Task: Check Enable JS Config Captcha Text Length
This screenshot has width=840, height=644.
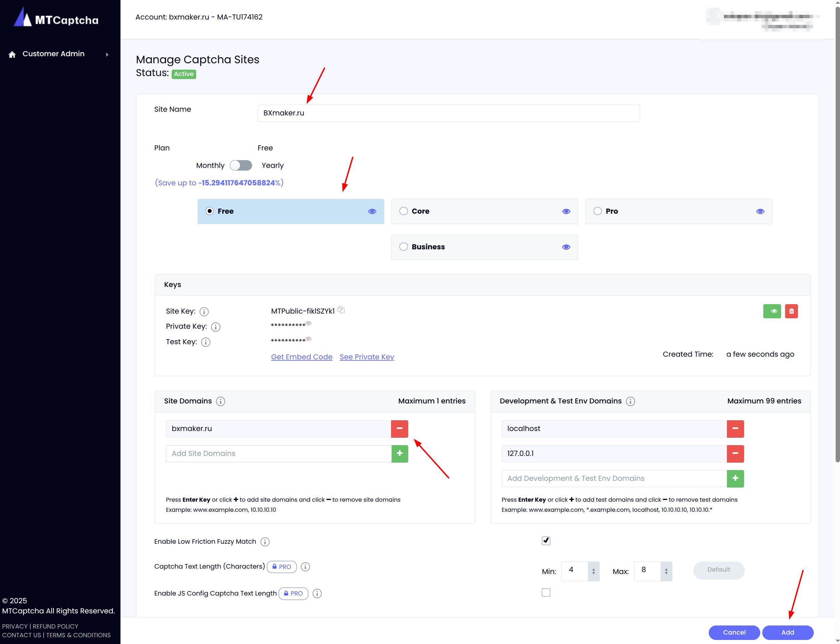Action: 546,593
